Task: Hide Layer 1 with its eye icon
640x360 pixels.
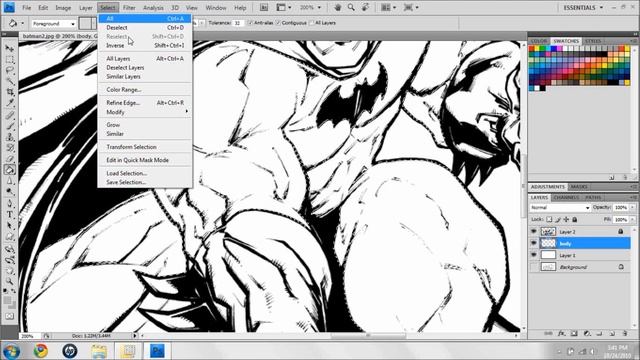Action: [x=533, y=255]
